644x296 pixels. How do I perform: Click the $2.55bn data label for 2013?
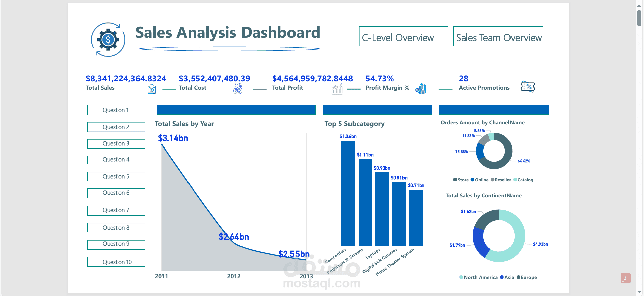[x=294, y=254]
